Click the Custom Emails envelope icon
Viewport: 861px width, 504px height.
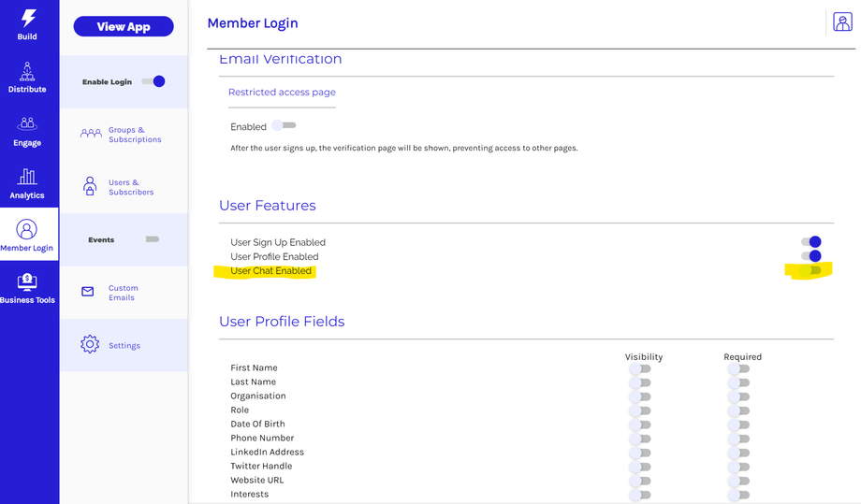(x=88, y=292)
